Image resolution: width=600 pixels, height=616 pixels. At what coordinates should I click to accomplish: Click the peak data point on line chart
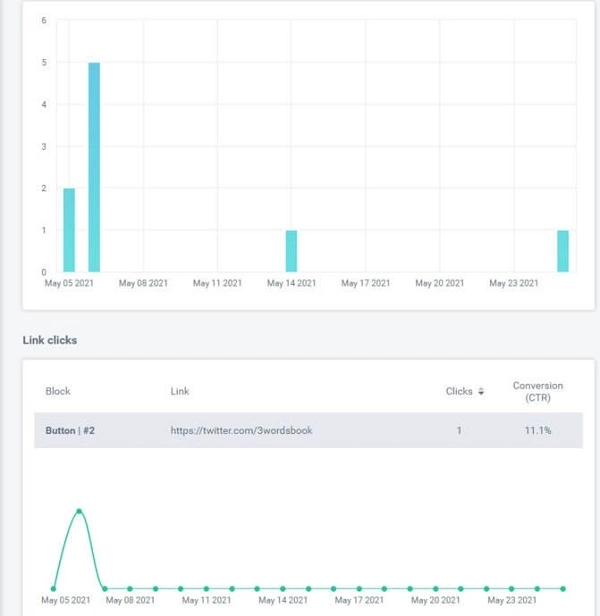pyautogui.click(x=79, y=512)
